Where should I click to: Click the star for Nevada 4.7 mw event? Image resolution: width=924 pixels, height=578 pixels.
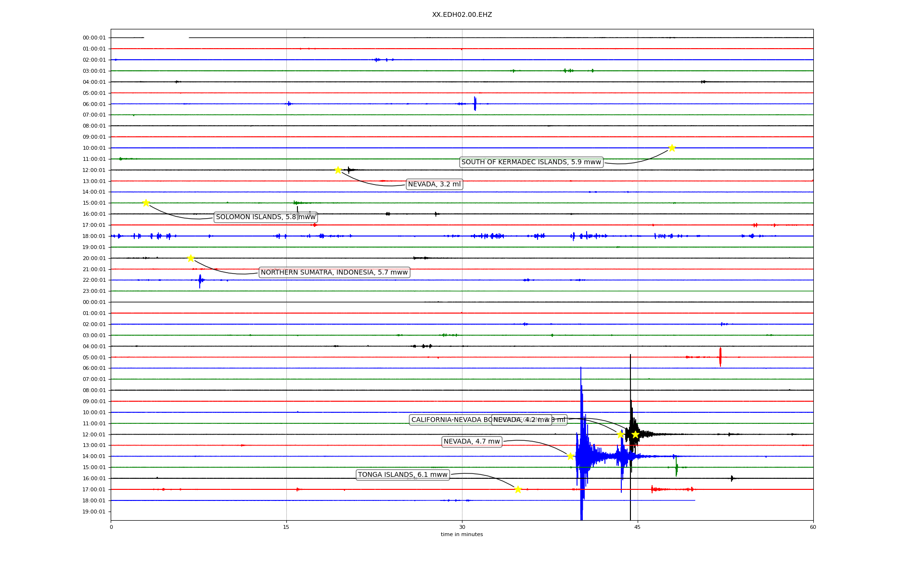570,456
